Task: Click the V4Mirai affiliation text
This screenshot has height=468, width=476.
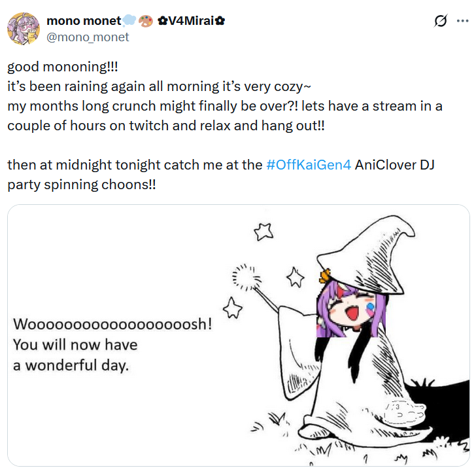Action: [191, 21]
